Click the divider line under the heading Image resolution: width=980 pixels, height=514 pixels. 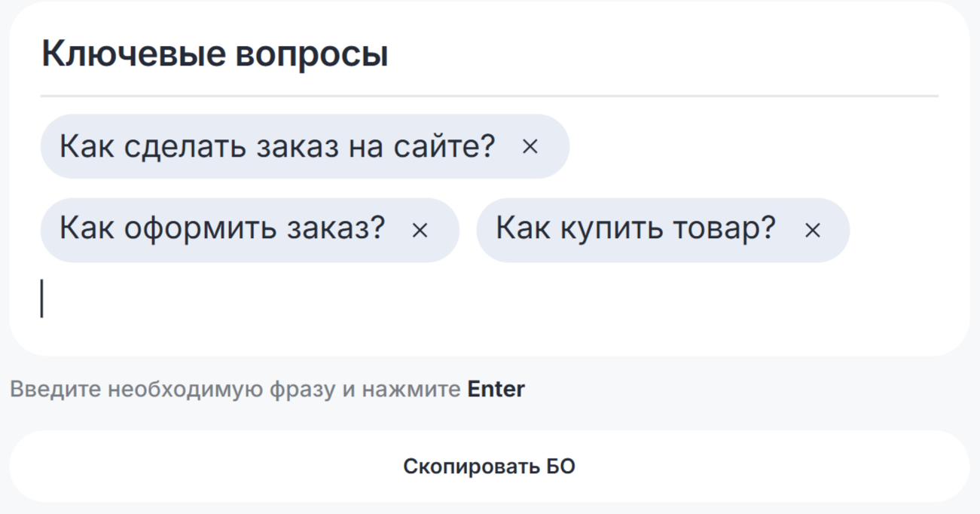point(490,96)
